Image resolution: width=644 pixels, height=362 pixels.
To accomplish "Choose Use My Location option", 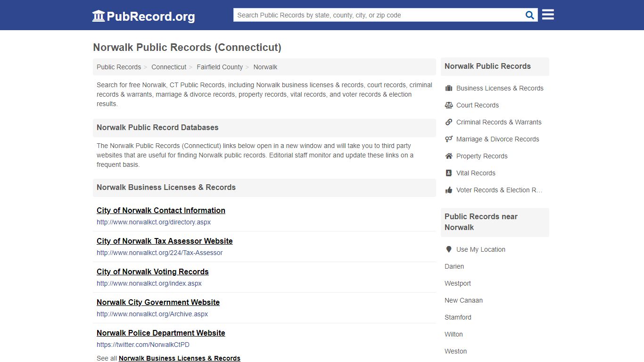I will (481, 249).
